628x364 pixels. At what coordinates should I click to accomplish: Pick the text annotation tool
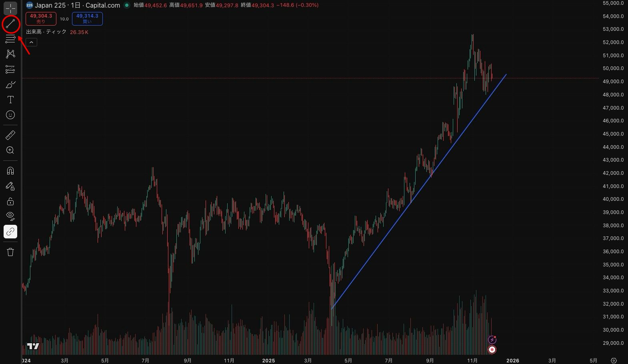[x=10, y=100]
